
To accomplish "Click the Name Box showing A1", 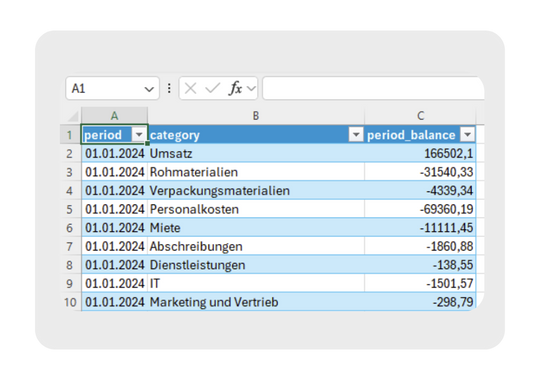I will point(112,89).
